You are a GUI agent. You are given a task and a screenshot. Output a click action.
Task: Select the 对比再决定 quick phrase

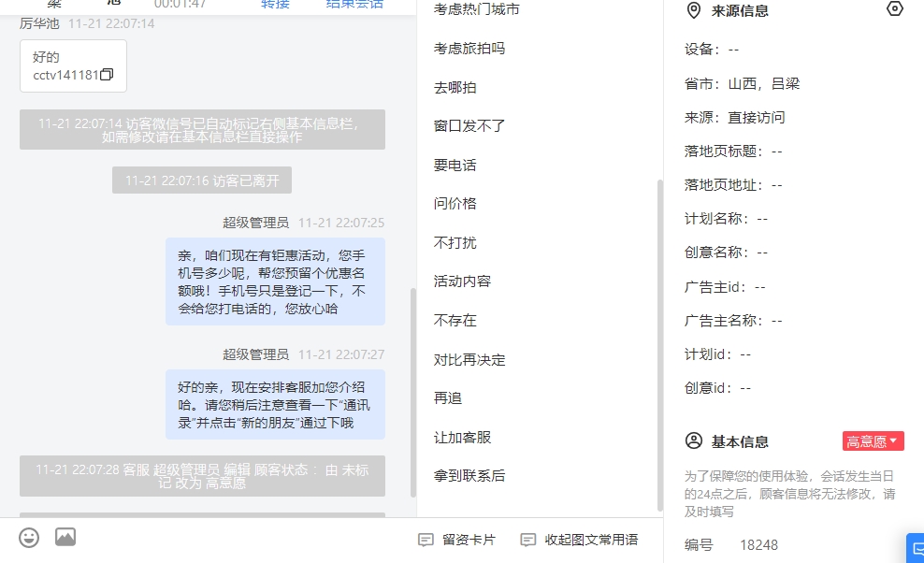point(469,360)
